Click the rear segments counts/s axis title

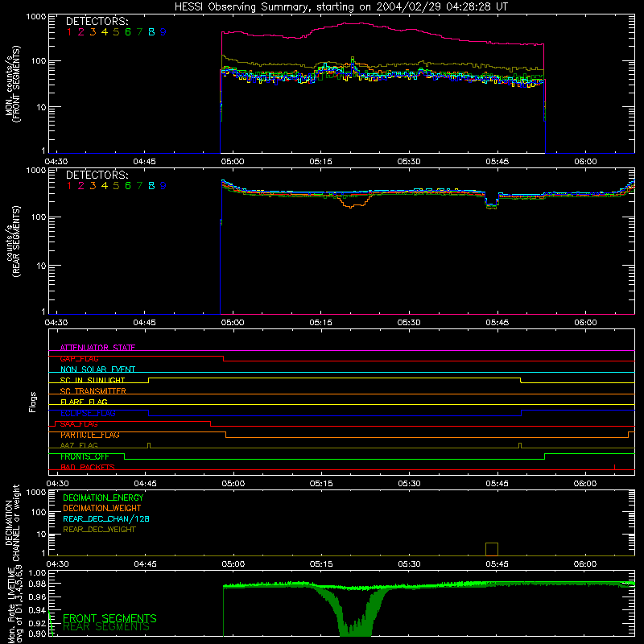coord(12,242)
